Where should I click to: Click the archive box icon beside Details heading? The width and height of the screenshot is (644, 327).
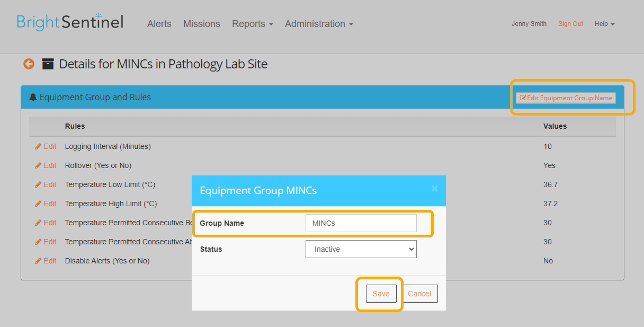pyautogui.click(x=48, y=64)
